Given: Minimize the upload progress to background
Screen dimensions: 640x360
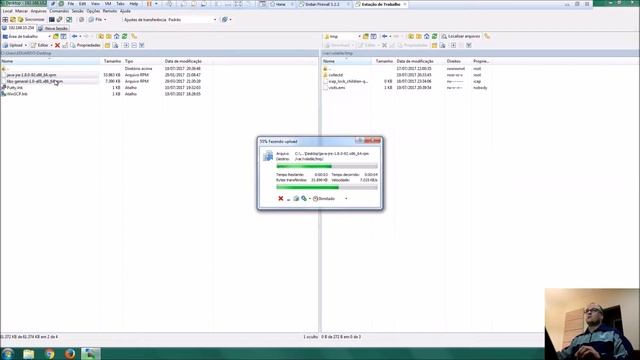Looking at the screenshot, I should click(x=288, y=199).
